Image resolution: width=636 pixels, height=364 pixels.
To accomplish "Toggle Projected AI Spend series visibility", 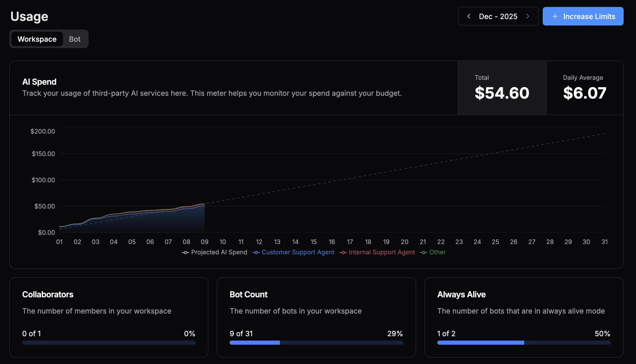I will (x=219, y=252).
